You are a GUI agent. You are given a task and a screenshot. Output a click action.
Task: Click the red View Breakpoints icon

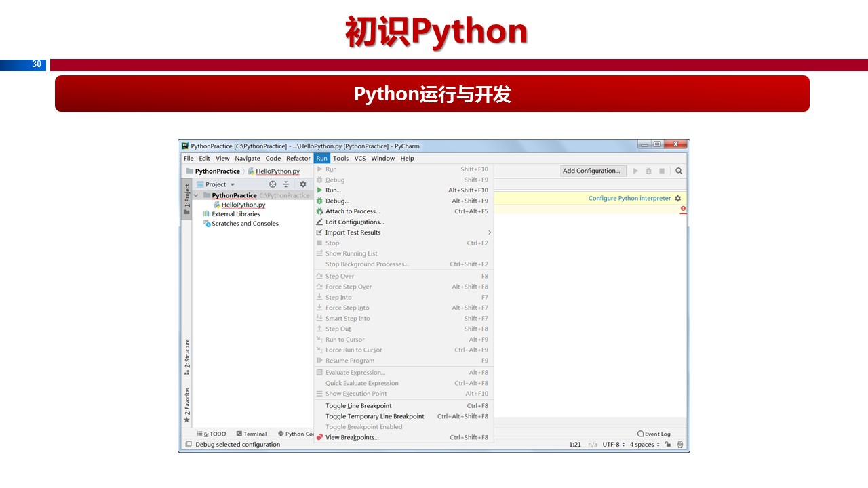(x=319, y=437)
